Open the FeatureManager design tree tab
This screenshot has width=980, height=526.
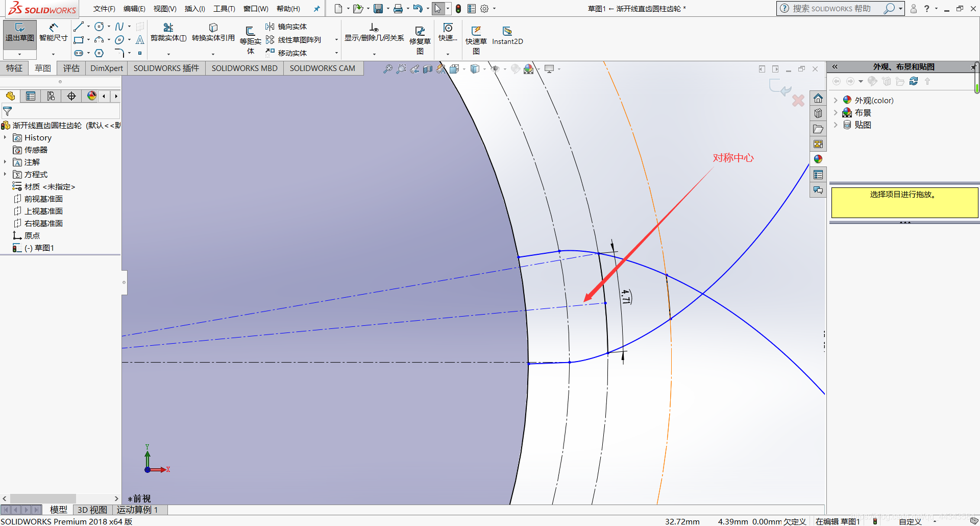(x=10, y=96)
